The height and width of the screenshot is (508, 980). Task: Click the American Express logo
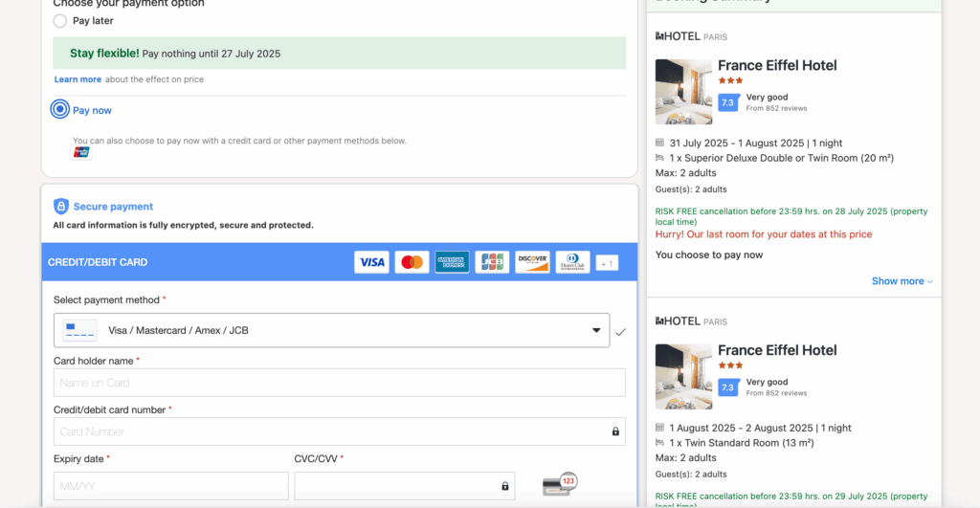click(452, 262)
